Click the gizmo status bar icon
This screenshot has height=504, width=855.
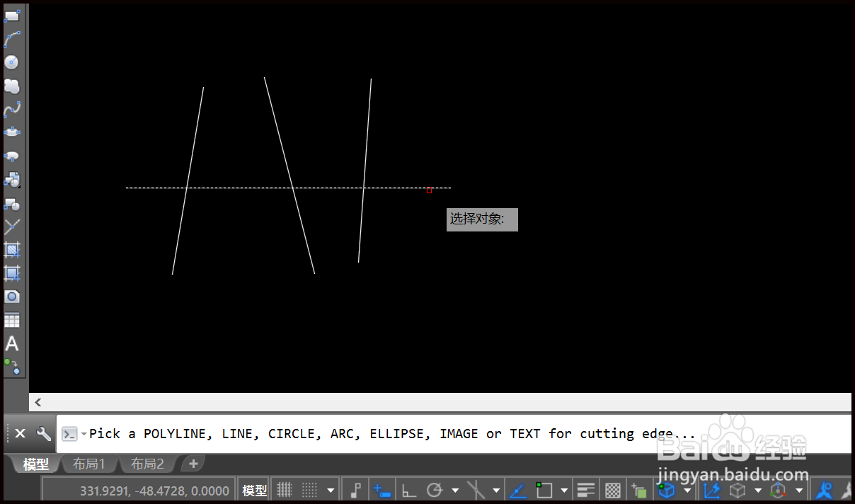click(x=779, y=490)
